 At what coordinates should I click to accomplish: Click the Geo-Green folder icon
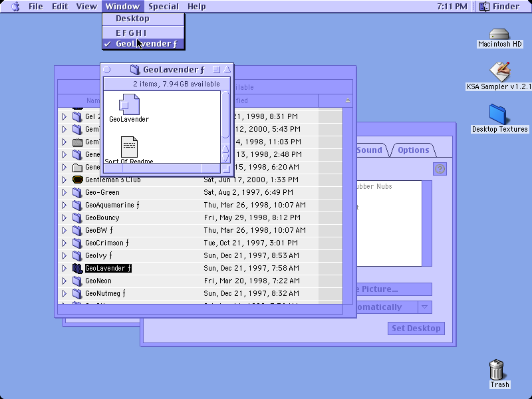[x=77, y=192]
